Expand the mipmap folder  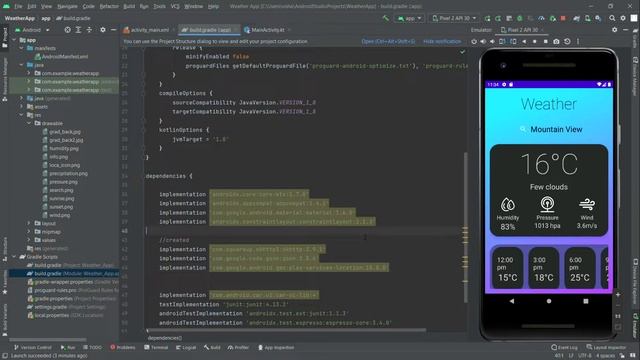tap(29, 232)
